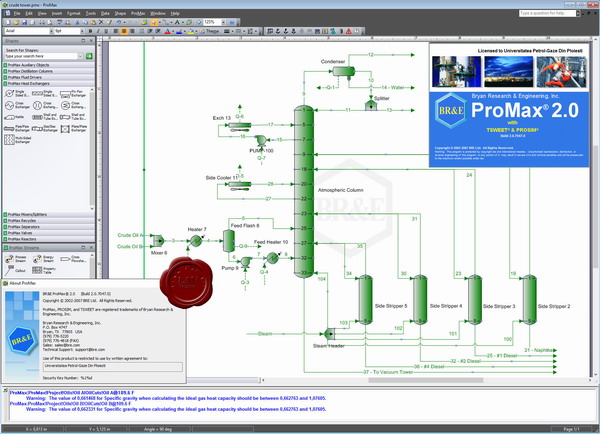Click the green shape search go button

point(89,56)
